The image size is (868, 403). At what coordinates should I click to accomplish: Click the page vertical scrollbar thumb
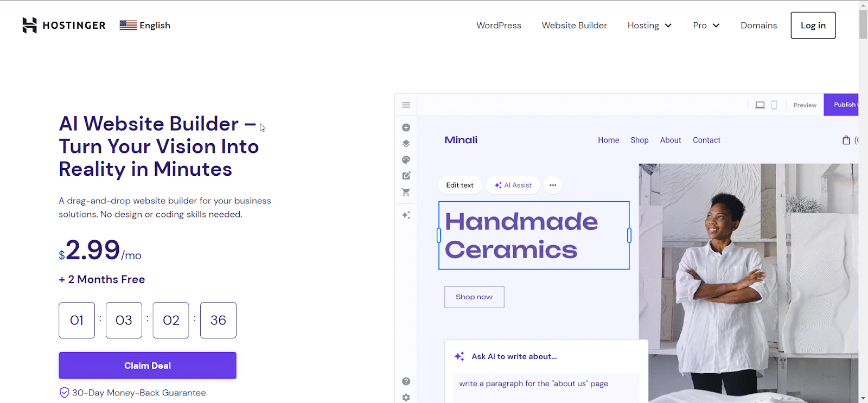863,24
